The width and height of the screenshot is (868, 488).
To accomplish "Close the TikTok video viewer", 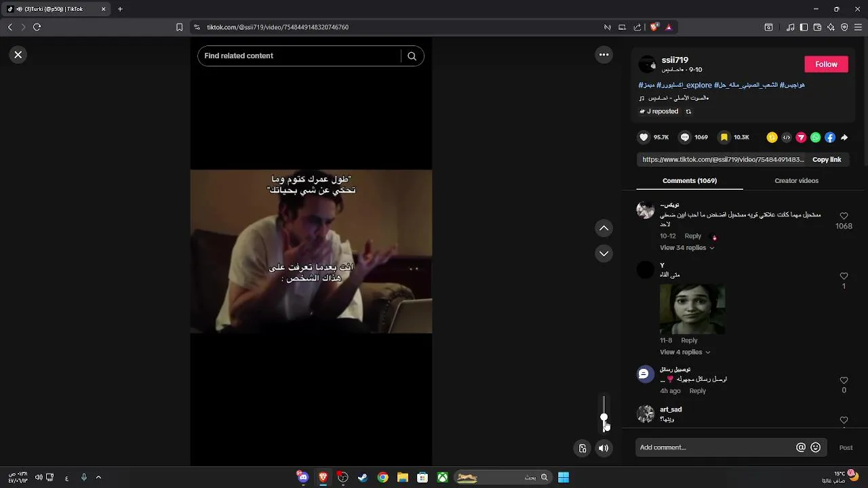I will click(x=18, y=55).
